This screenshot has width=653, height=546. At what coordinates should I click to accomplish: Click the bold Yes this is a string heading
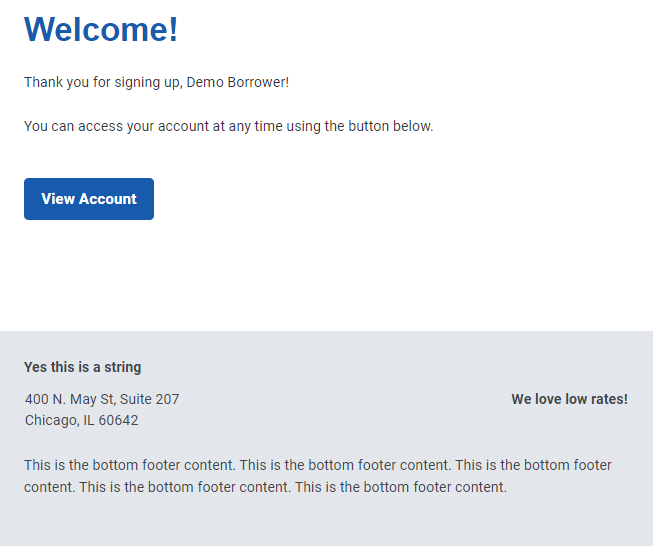click(x=82, y=367)
